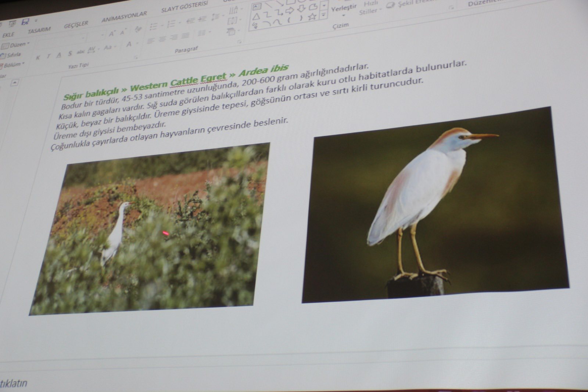Open the Yerleştir arrange dropdown
This screenshot has height=392, width=588.
(344, 10)
